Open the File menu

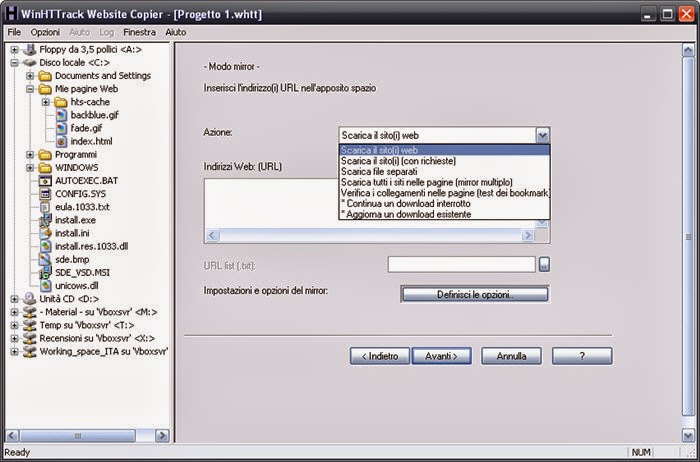tap(14, 32)
